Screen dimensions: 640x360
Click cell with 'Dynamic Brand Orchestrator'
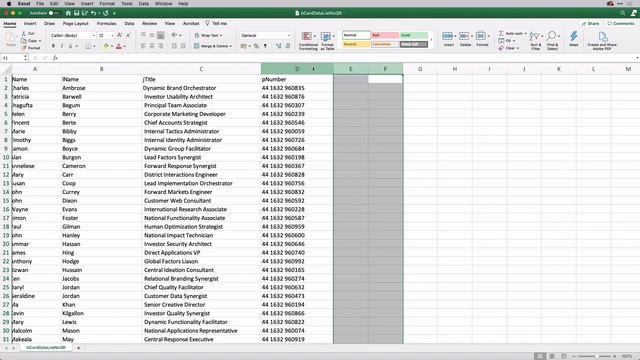tap(201, 88)
